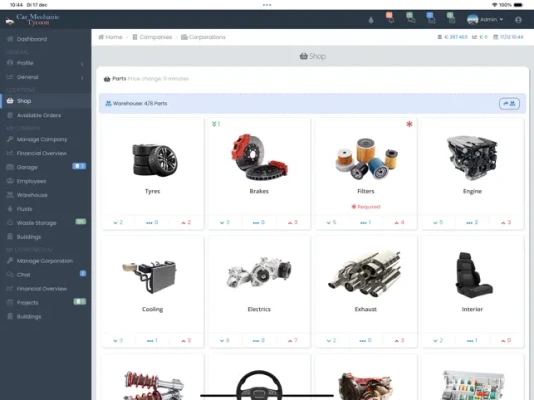This screenshot has height=400, width=534.
Task: Select the Tyres part card
Action: pos(153,174)
